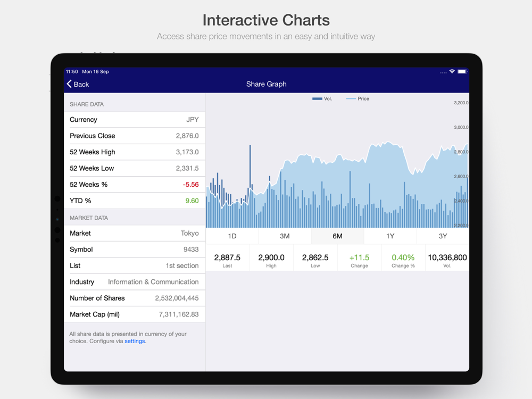Tap the Wi-Fi status icon
The image size is (532, 399).
tap(452, 71)
